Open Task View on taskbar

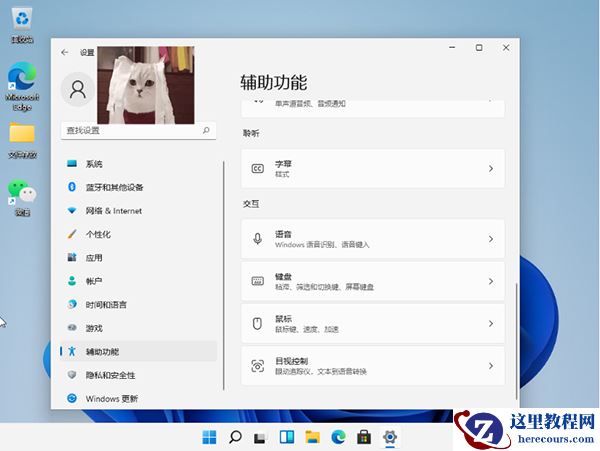261,437
